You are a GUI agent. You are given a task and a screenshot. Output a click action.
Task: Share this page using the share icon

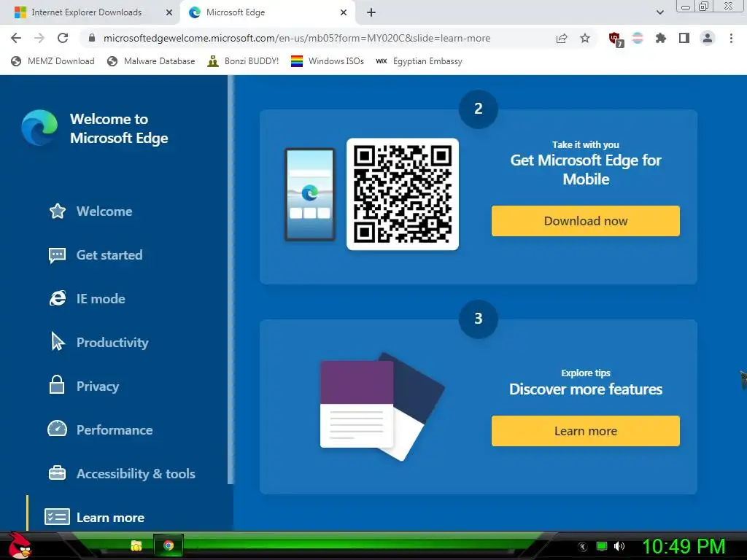(x=562, y=38)
